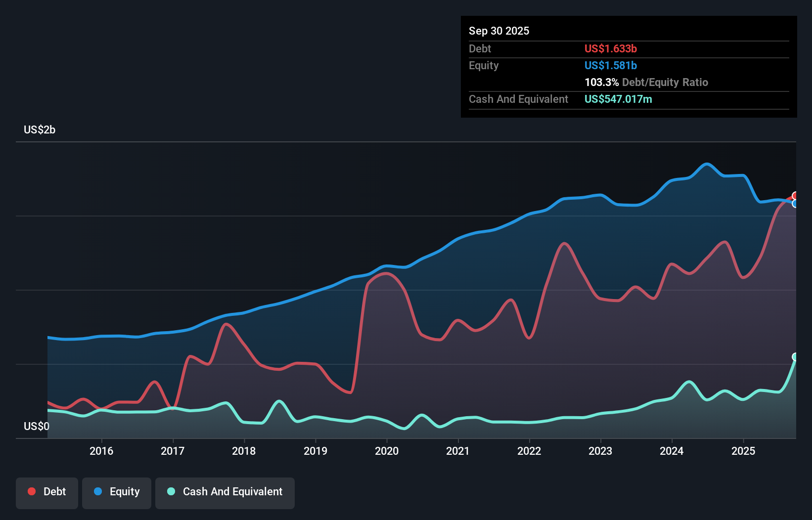Screen dimensions: 812x520
Task: Click the red Debt endpoint marker
Action: coord(796,196)
